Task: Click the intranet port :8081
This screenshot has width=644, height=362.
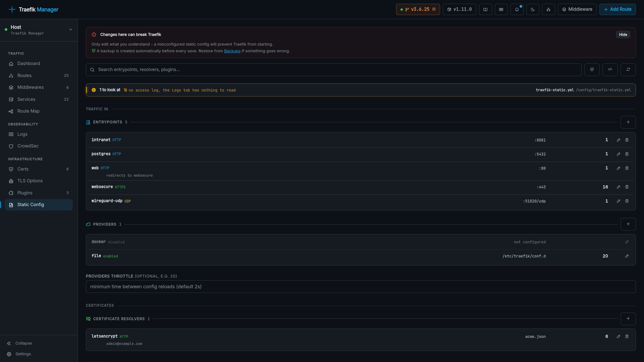Action: [x=540, y=140]
